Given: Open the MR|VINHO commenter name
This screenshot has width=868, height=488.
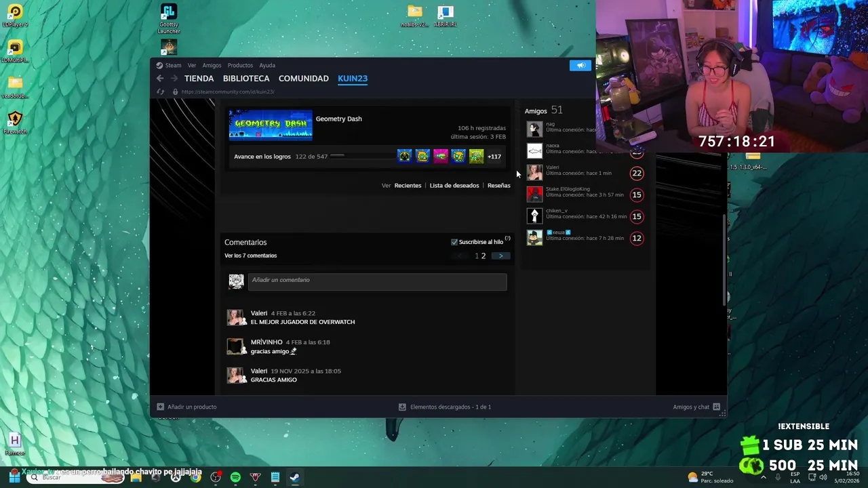Looking at the screenshot, I should 267,342.
